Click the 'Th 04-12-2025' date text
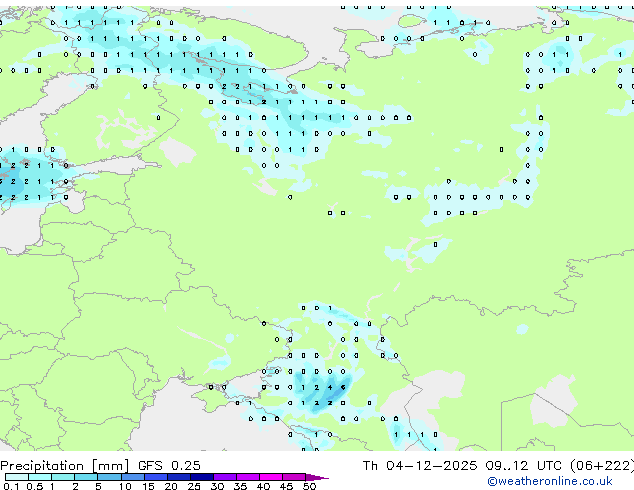 coord(420,466)
